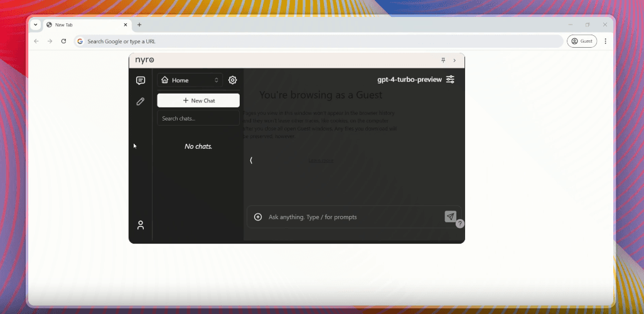Open the user profile icon

[141, 225]
